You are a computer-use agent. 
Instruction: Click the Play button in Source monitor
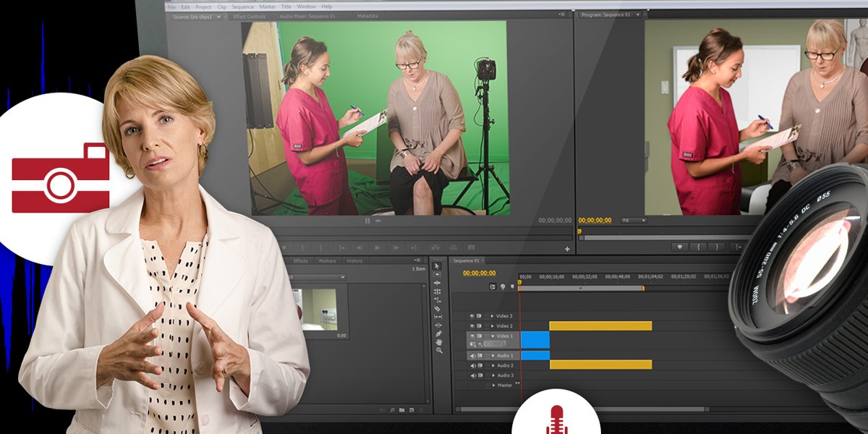[x=377, y=247]
